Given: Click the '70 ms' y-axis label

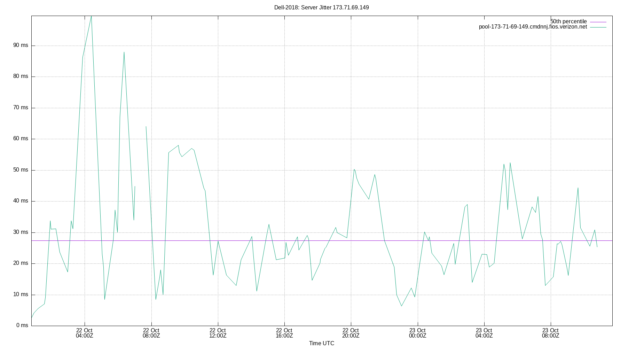Looking at the screenshot, I should point(21,108).
